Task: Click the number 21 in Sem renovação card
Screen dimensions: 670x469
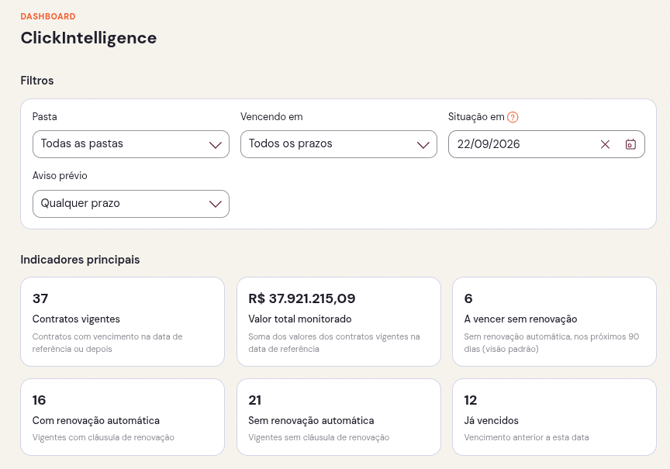Action: click(255, 400)
